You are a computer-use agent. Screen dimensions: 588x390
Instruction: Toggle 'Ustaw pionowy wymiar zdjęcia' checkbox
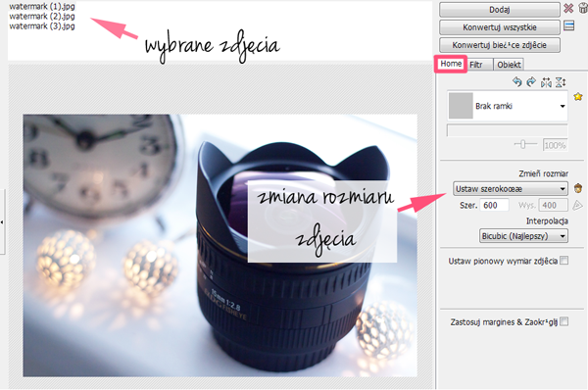click(564, 261)
